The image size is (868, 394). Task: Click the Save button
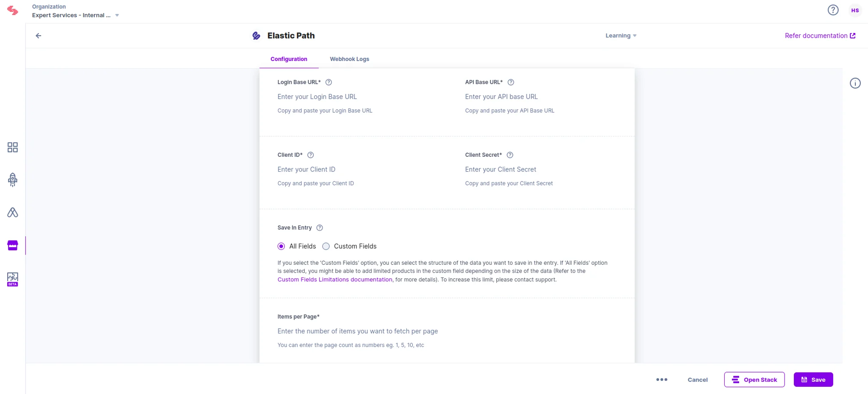(x=813, y=380)
